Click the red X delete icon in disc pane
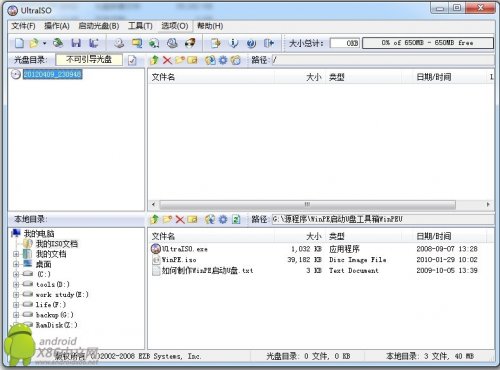The width and height of the screenshot is (500, 370). click(167, 60)
